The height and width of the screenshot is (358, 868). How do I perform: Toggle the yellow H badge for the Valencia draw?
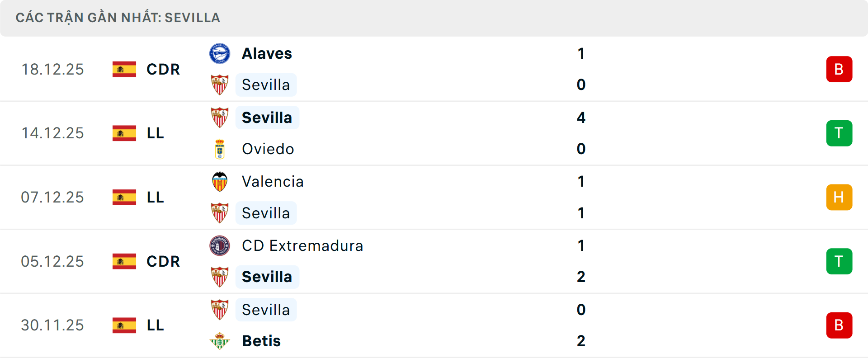pos(840,197)
